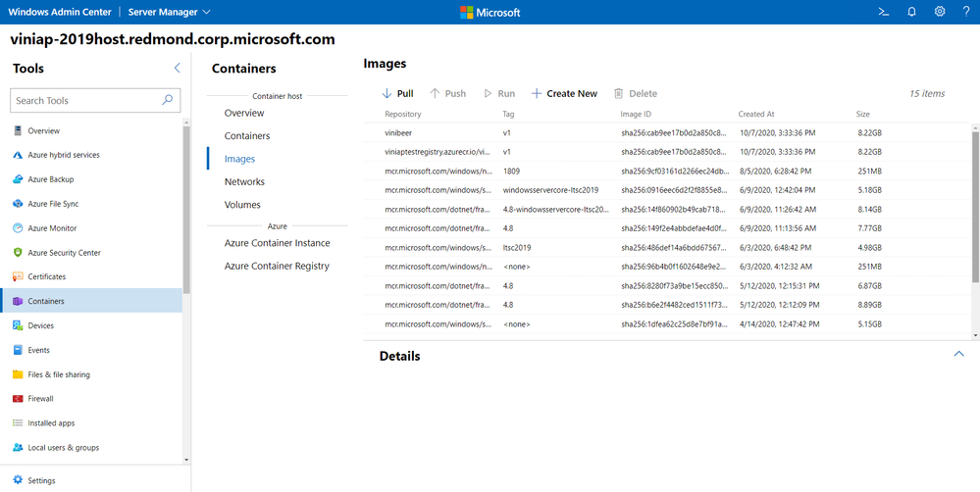Select the vinibeer repository row

667,132
